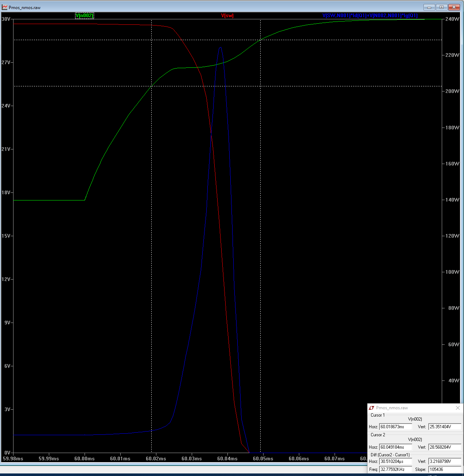This screenshot has height=476, width=464.
Task: Click the 15V label on left axis
Action: tap(6, 236)
